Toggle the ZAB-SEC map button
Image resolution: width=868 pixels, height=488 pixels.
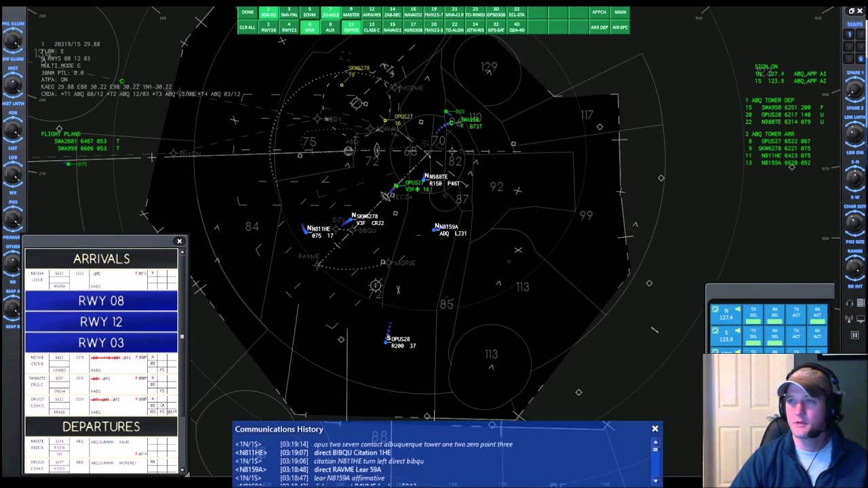point(392,13)
